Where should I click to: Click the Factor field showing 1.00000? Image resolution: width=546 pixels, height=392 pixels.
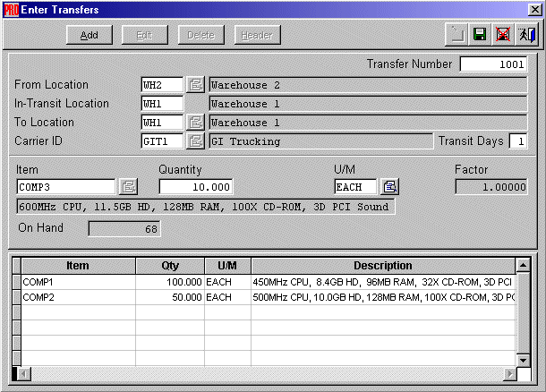coord(491,186)
